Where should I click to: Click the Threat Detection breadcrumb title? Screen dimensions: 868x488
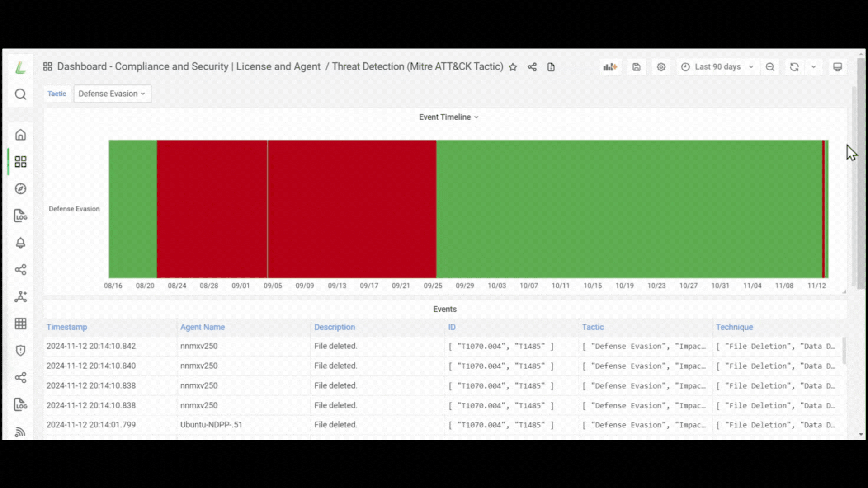pos(417,66)
